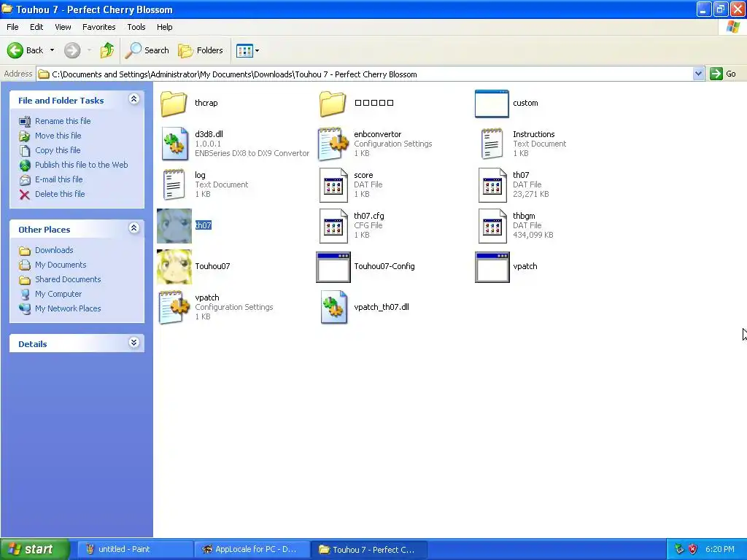Select the log text document
Image resolution: width=747 pixels, height=560 pixels.
click(x=174, y=184)
